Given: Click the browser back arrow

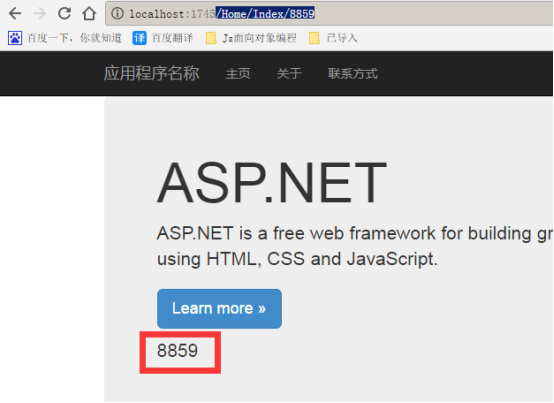Looking at the screenshot, I should [15, 14].
